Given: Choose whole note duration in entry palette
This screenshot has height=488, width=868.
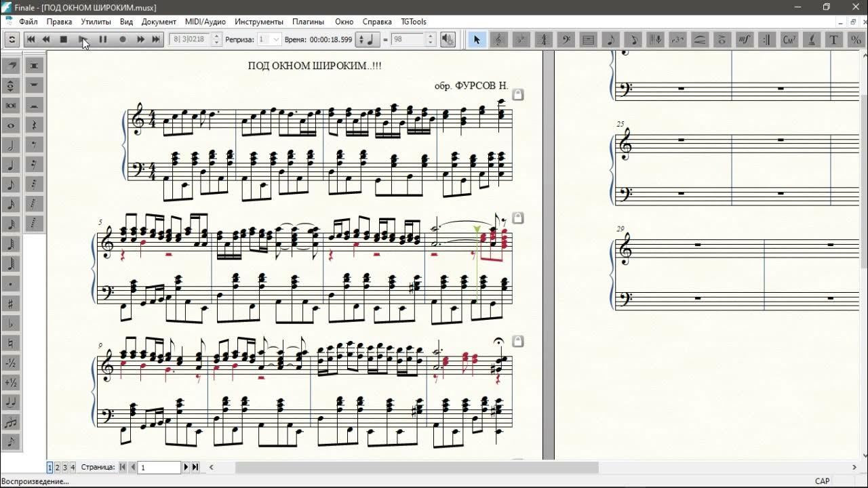Looking at the screenshot, I should point(11,125).
